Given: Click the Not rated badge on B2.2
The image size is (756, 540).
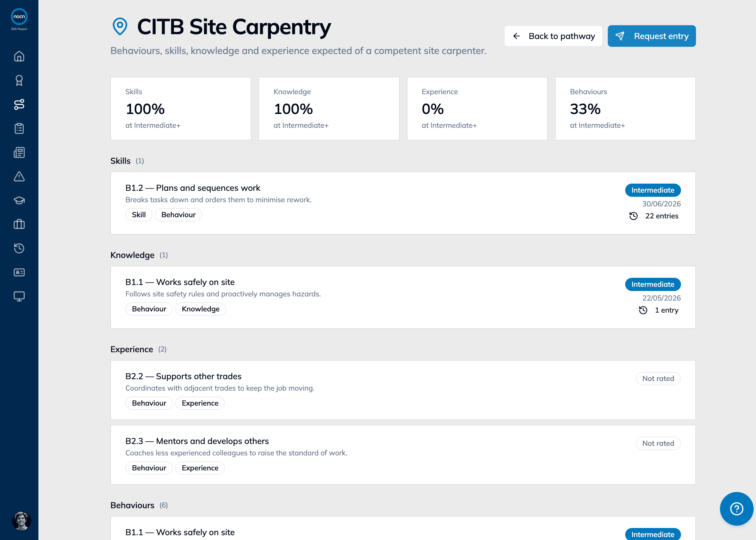Looking at the screenshot, I should pos(658,378).
